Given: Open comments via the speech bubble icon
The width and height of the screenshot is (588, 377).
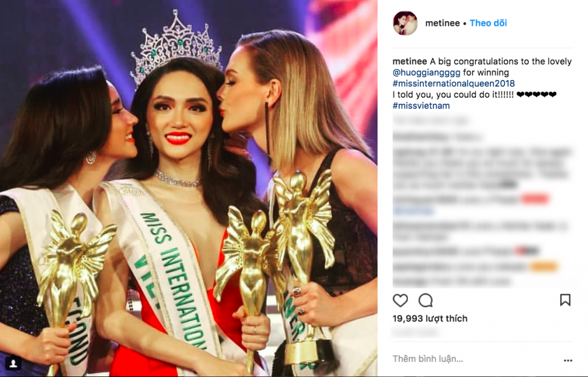Looking at the screenshot, I should [426, 301].
